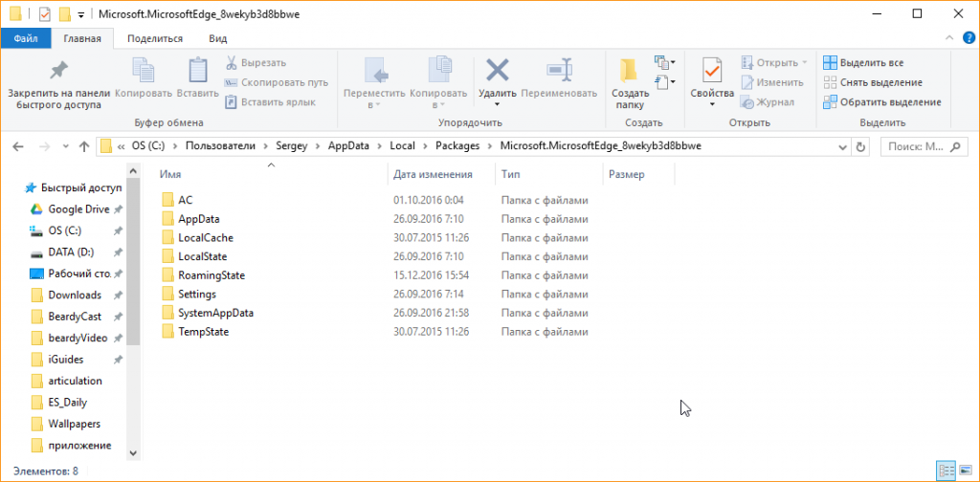980x482 pixels.
Task: Click the Packages segment in address path
Action: point(457,146)
